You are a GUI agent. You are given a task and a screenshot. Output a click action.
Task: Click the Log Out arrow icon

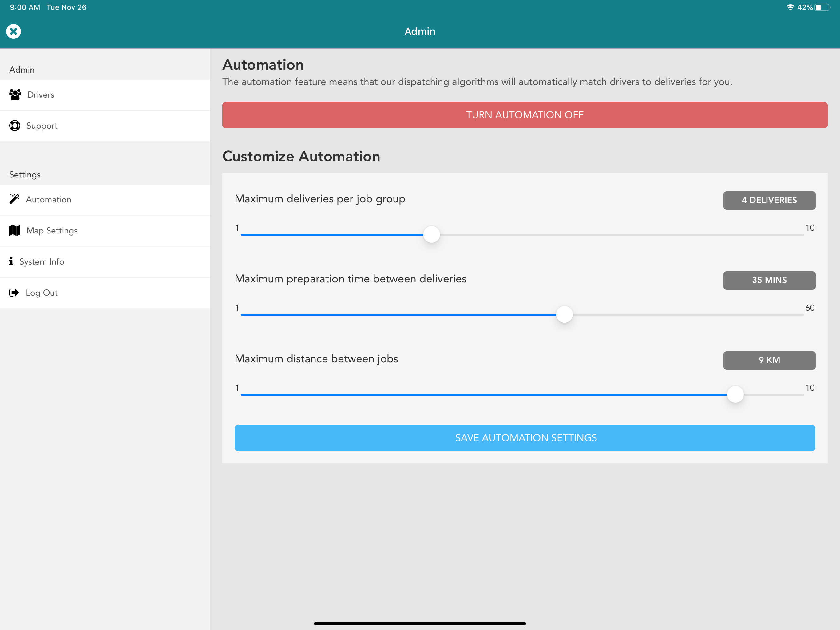tap(14, 293)
